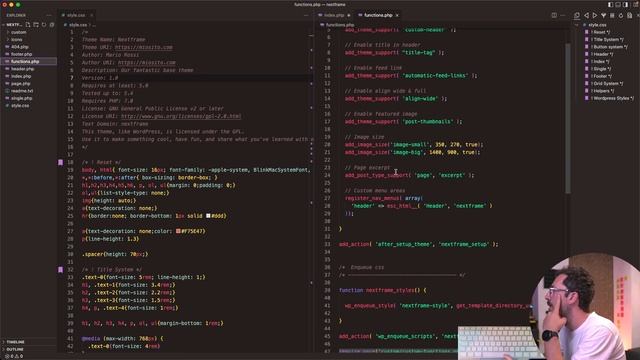This screenshot has height=360, width=640.
Task: Open Explorer panel more actions ellipsis
Action: (x=49, y=15)
